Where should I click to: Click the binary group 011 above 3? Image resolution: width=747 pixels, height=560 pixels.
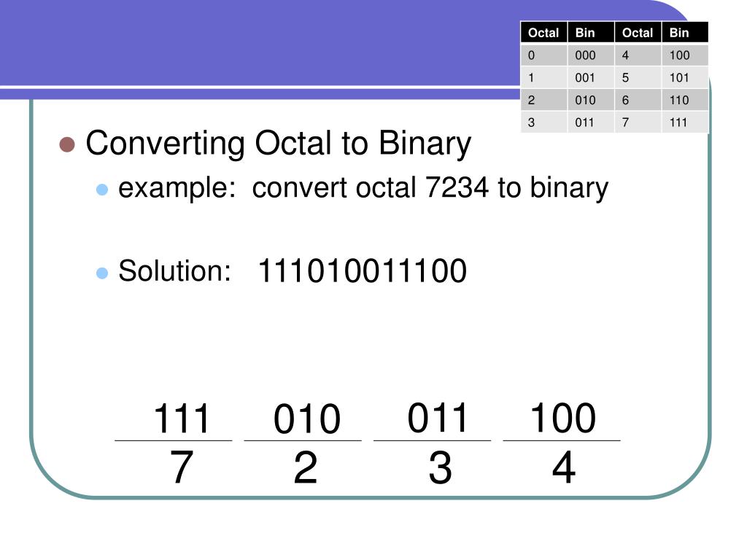[x=437, y=418]
